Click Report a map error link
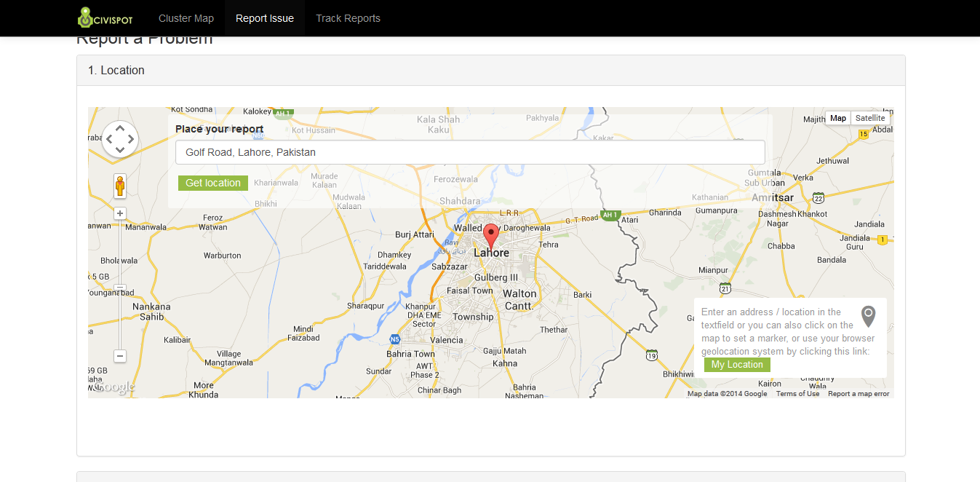This screenshot has width=980, height=482. tap(859, 394)
